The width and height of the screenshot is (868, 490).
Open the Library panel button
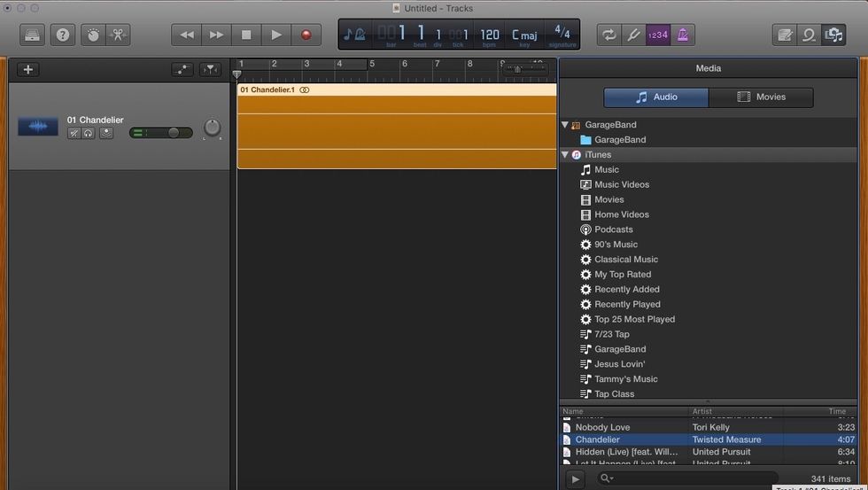coord(32,35)
